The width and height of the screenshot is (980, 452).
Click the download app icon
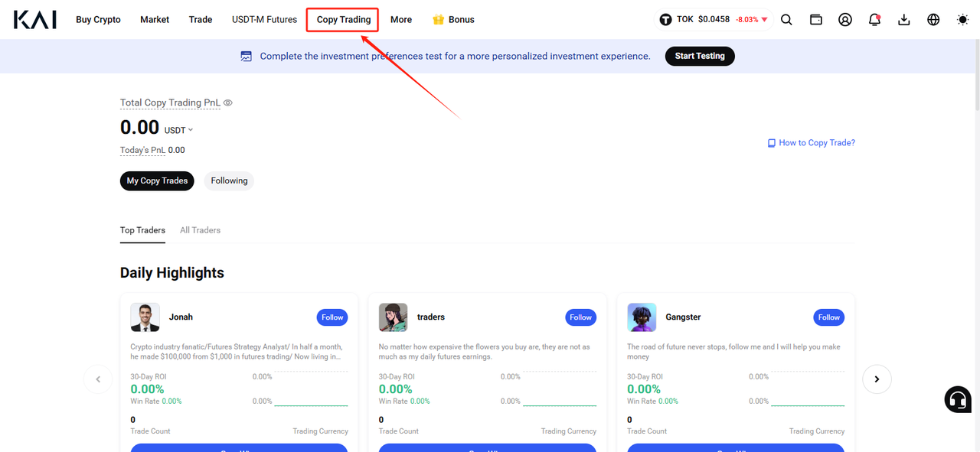coord(904,20)
